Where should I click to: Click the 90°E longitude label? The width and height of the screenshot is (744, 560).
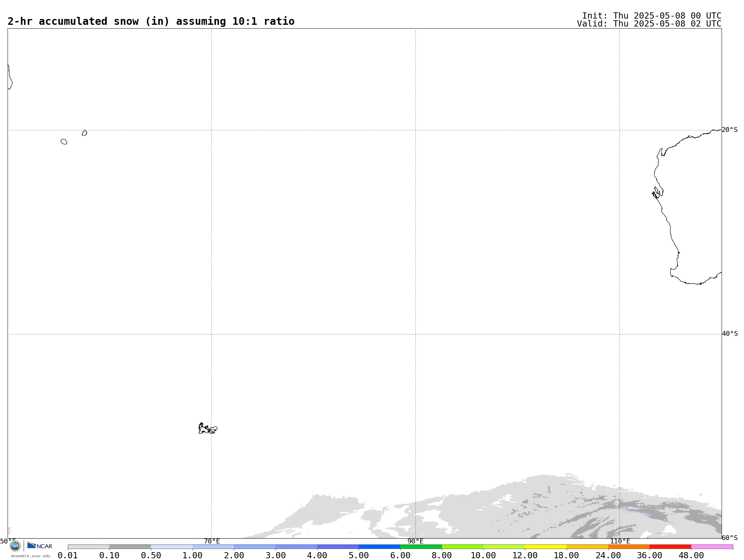(415, 541)
